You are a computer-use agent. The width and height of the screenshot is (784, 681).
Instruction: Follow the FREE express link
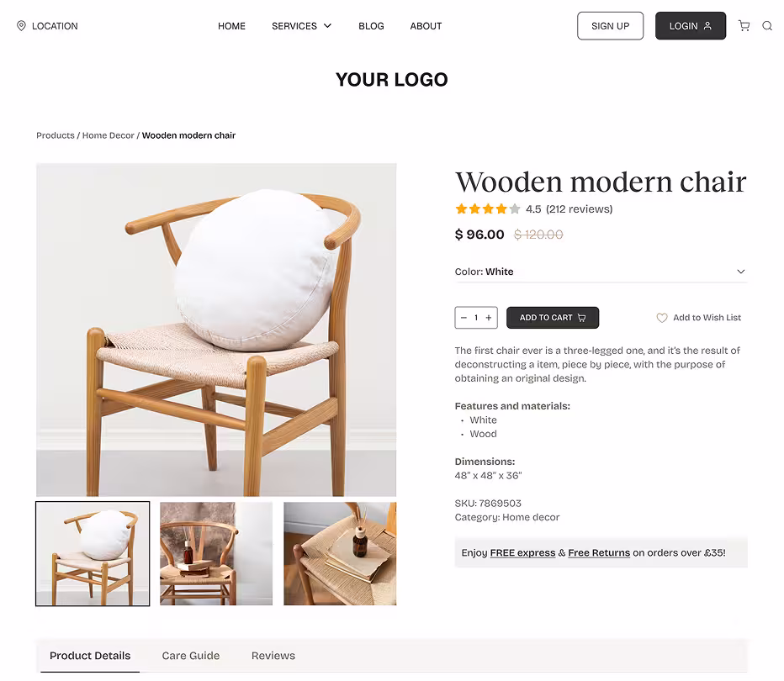tap(522, 553)
